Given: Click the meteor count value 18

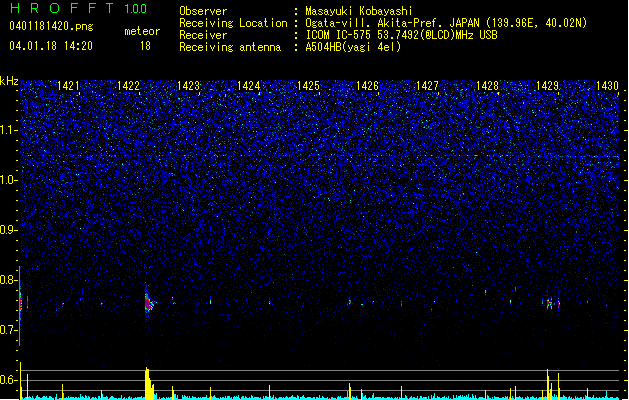Looking at the screenshot, I should [145, 46].
